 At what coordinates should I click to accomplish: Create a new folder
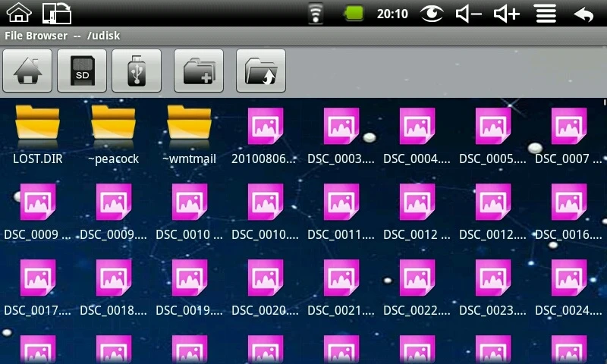point(199,71)
